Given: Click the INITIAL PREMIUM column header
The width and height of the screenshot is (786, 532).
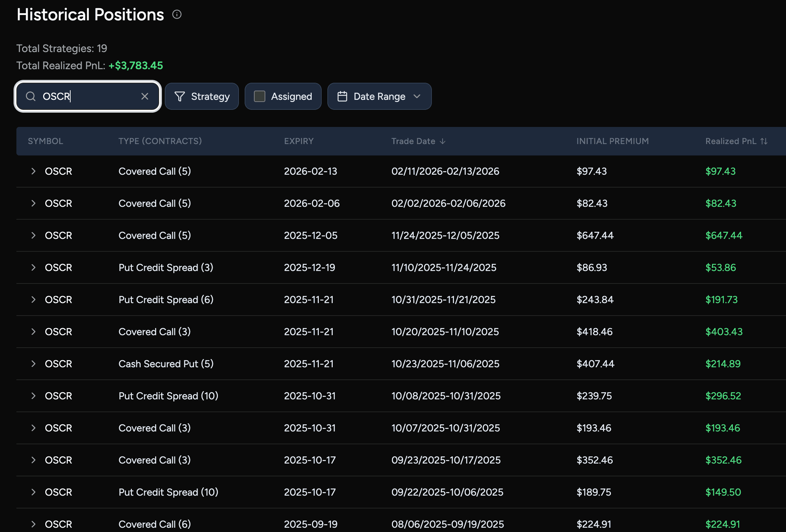Looking at the screenshot, I should point(612,141).
